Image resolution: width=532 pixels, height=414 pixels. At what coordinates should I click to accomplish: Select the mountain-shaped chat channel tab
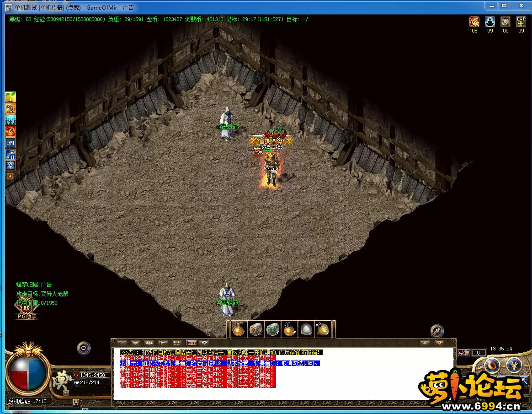point(122,343)
